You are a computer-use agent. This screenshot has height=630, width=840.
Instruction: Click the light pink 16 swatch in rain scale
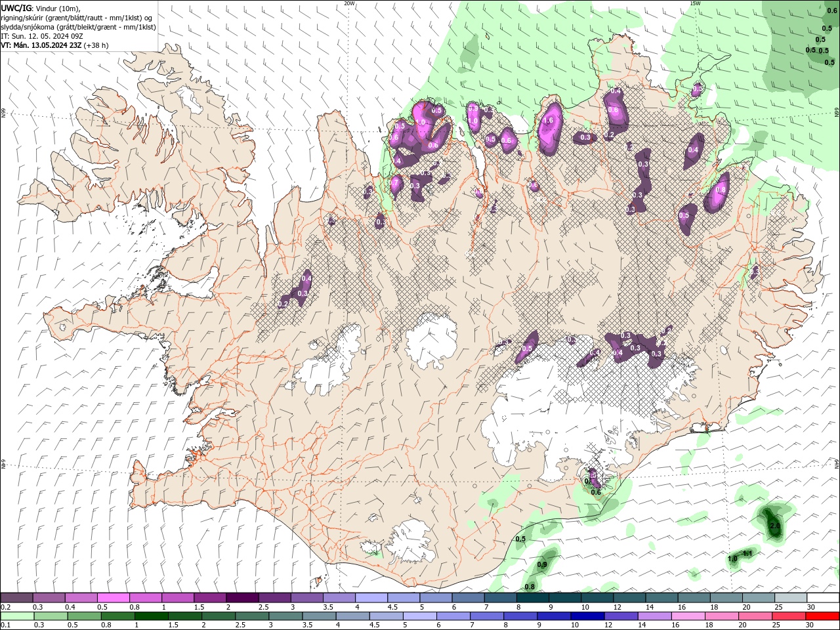pyautogui.click(x=688, y=616)
